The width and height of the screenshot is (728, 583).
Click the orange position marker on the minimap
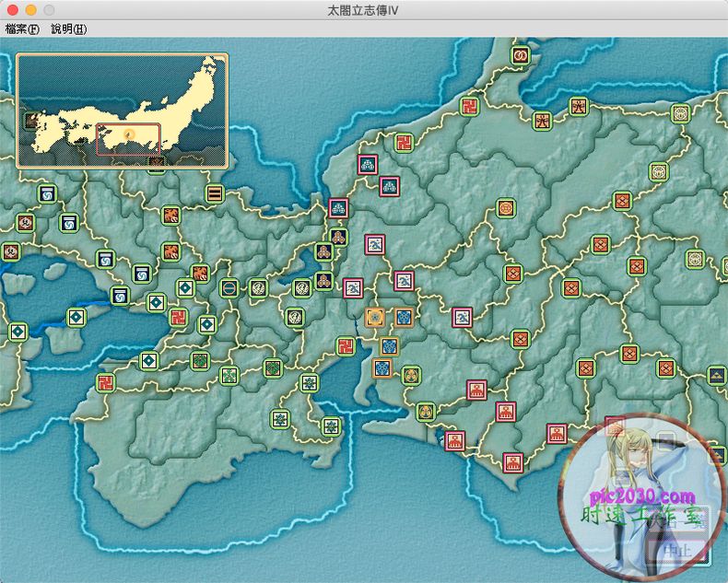pos(129,134)
